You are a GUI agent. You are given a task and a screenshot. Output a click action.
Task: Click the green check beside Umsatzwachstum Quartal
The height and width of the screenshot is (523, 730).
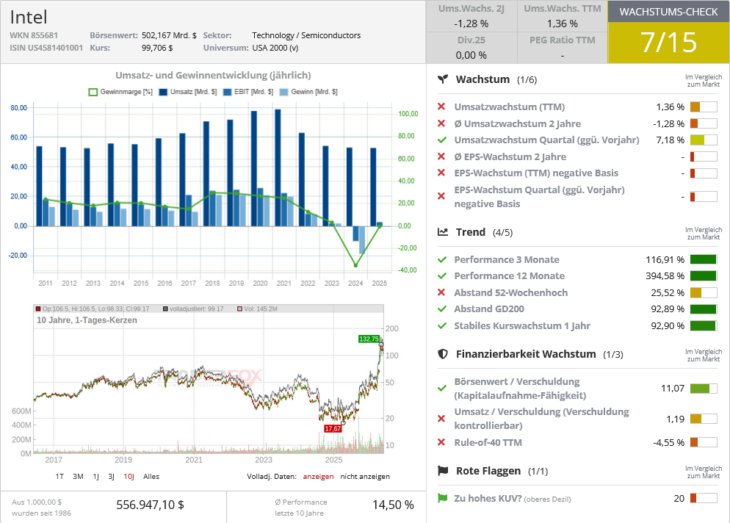[x=442, y=140]
